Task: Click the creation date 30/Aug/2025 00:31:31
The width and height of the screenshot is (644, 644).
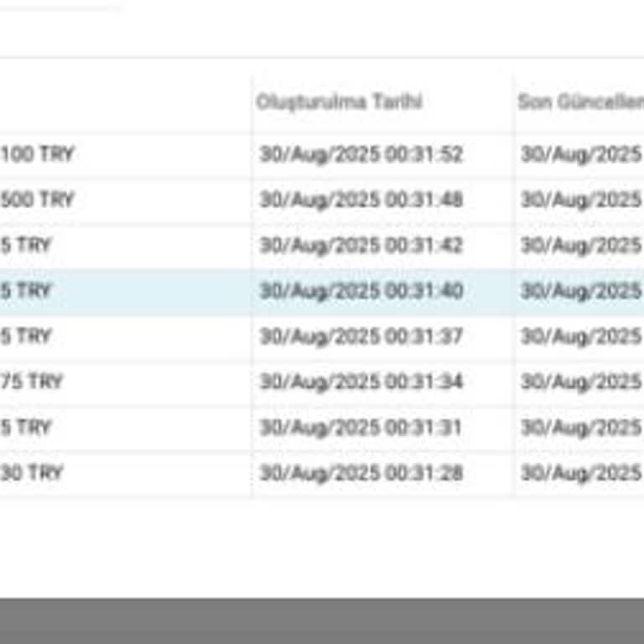Action: (361, 428)
